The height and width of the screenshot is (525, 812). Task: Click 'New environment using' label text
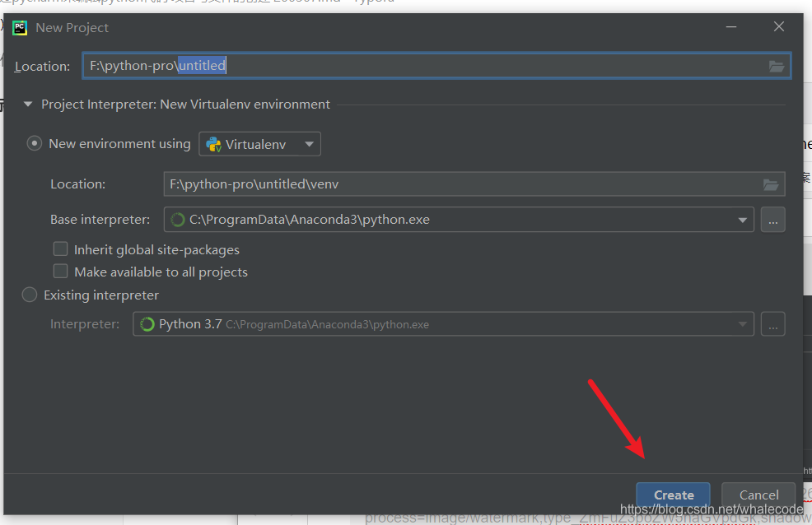click(x=119, y=144)
